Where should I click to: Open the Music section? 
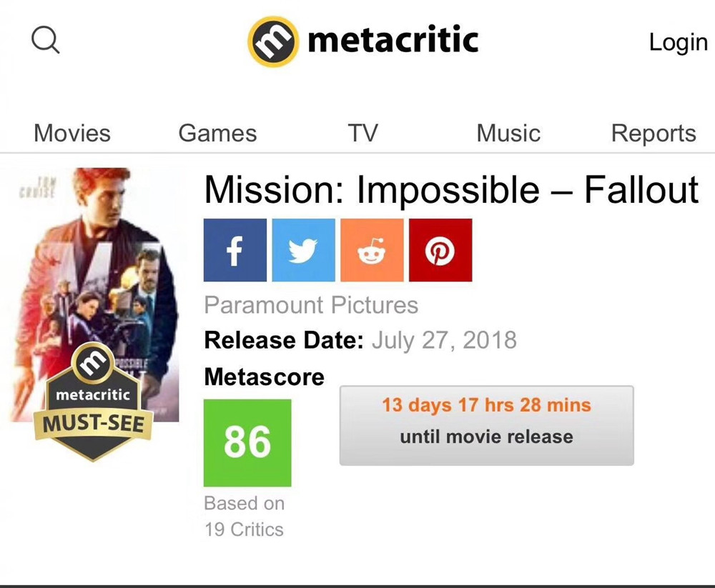508,134
